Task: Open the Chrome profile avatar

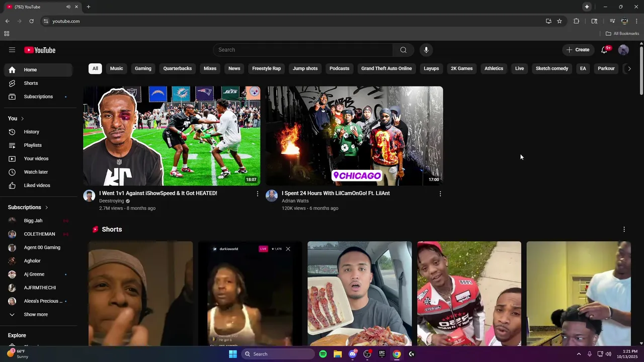Action: (624, 21)
